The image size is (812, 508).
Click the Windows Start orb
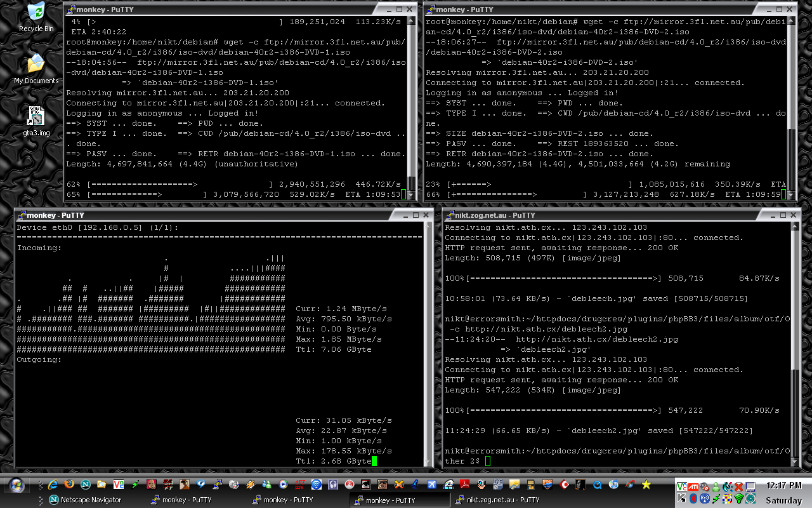click(16, 485)
